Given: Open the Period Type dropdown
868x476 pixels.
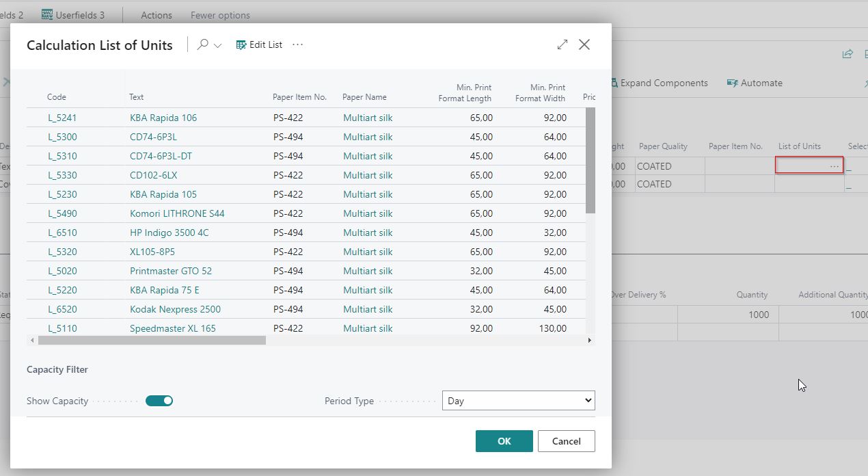Looking at the screenshot, I should click(x=519, y=401).
